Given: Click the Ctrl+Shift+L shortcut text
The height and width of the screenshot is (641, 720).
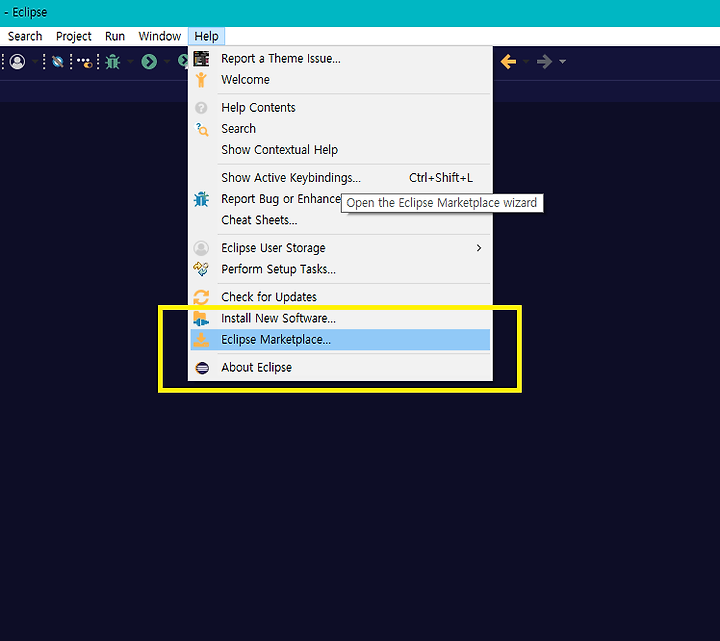Looking at the screenshot, I should 441,178.
